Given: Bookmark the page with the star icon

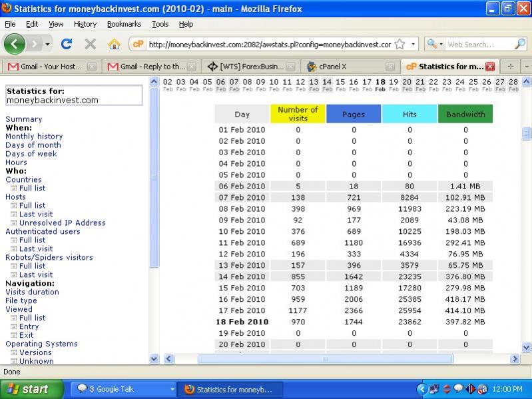Looking at the screenshot, I should coord(399,44).
